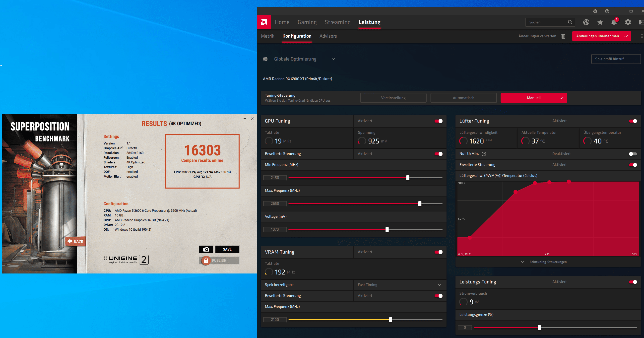The width and height of the screenshot is (644, 338).
Task: Open the Home tab
Action: coord(282,22)
